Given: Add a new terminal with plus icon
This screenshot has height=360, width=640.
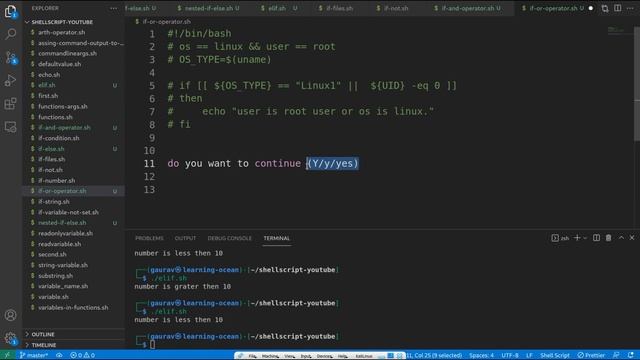Looking at the screenshot, I should (577, 238).
